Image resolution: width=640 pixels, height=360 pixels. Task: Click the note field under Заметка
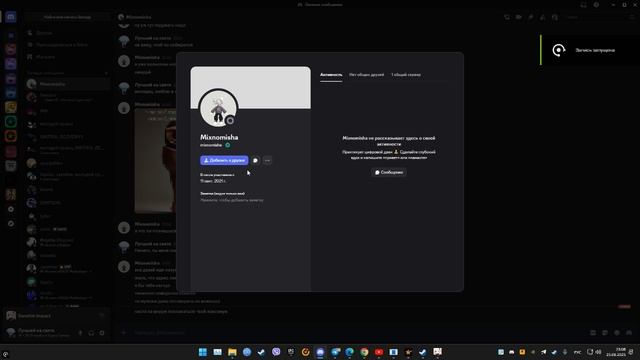coord(232,200)
